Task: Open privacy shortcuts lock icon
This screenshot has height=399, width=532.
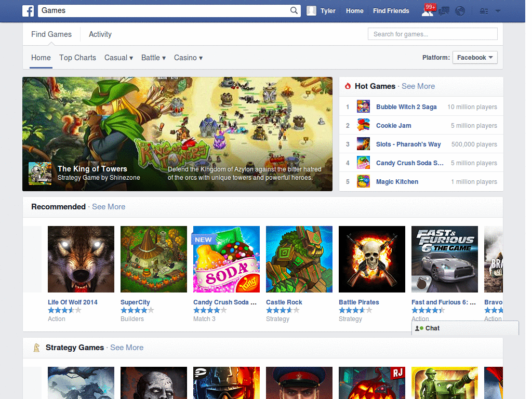Action: tap(484, 11)
